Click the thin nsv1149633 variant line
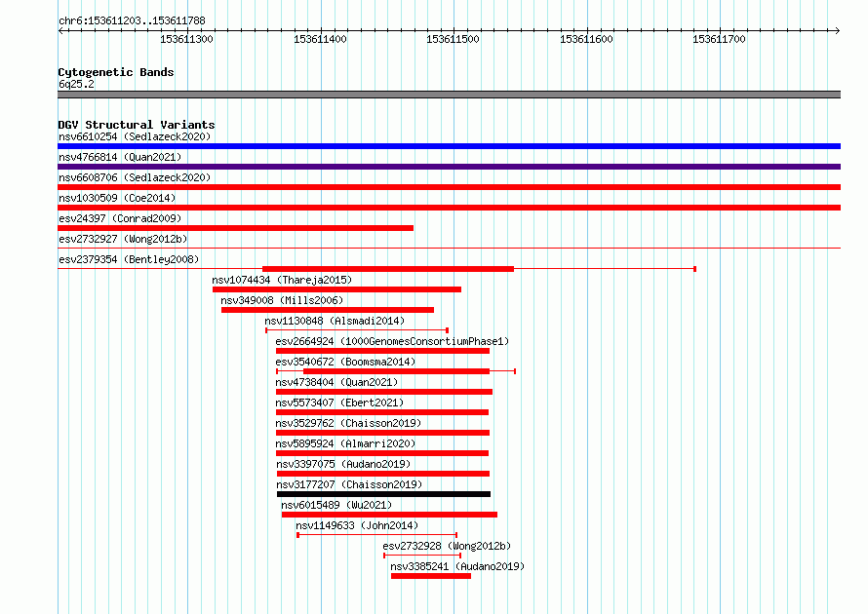The height and width of the screenshot is (614, 868). click(377, 535)
